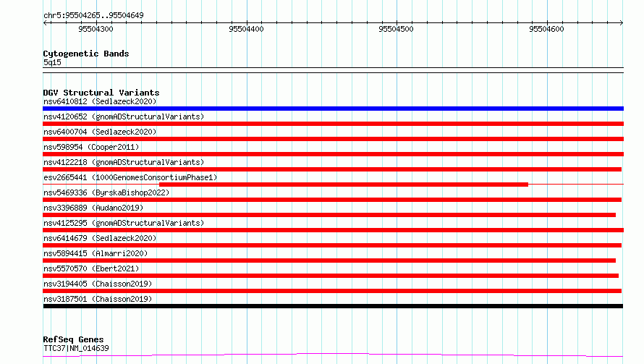Click the red bar under nsv5469336

click(332, 200)
